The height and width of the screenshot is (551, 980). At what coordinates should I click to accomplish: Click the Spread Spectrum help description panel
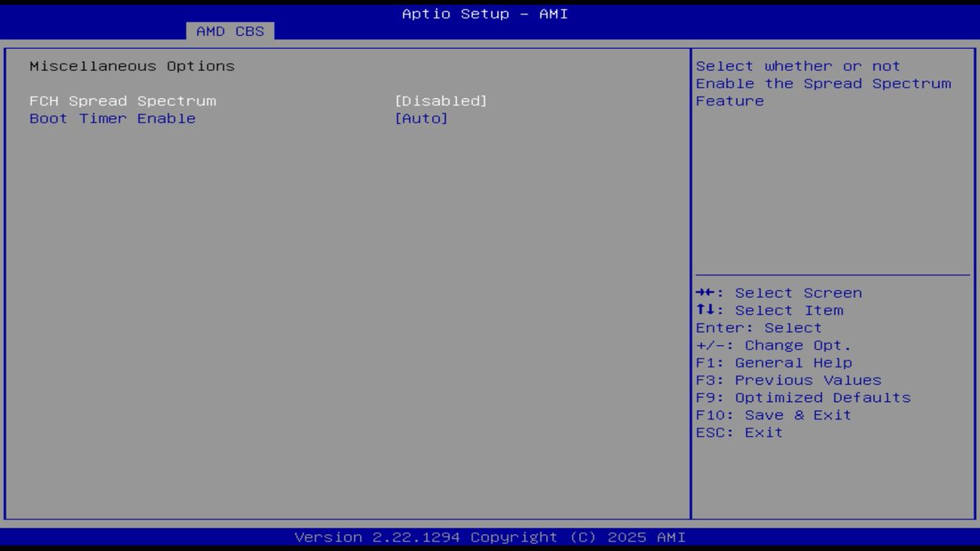tap(823, 83)
